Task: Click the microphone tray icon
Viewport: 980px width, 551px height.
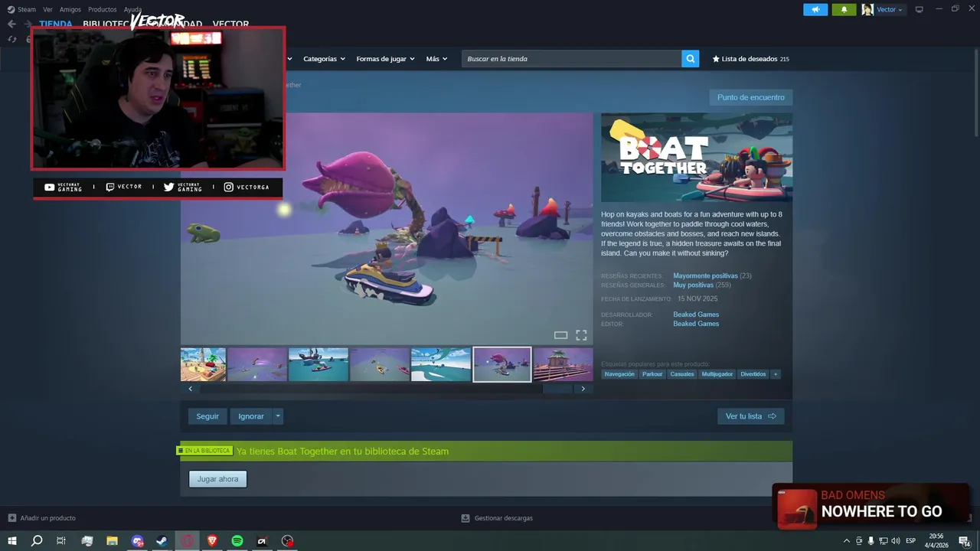Action: [x=871, y=541]
